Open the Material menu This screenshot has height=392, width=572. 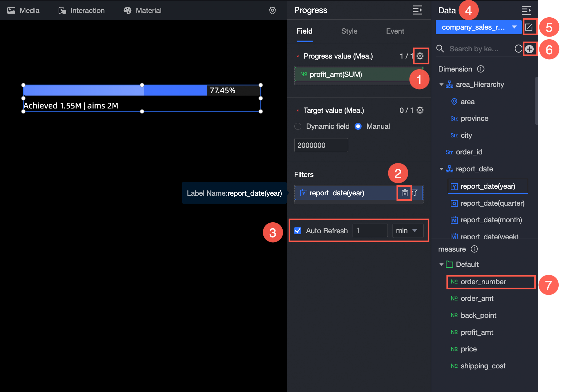143,11
